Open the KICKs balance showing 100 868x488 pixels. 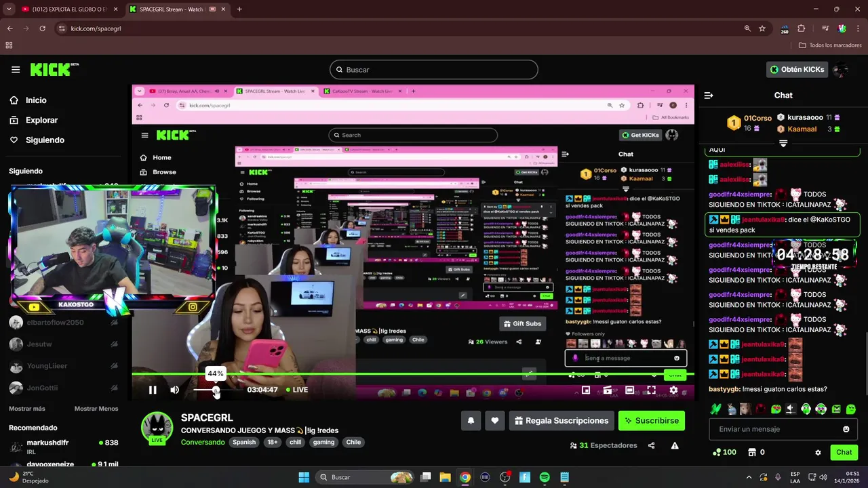coord(724,452)
